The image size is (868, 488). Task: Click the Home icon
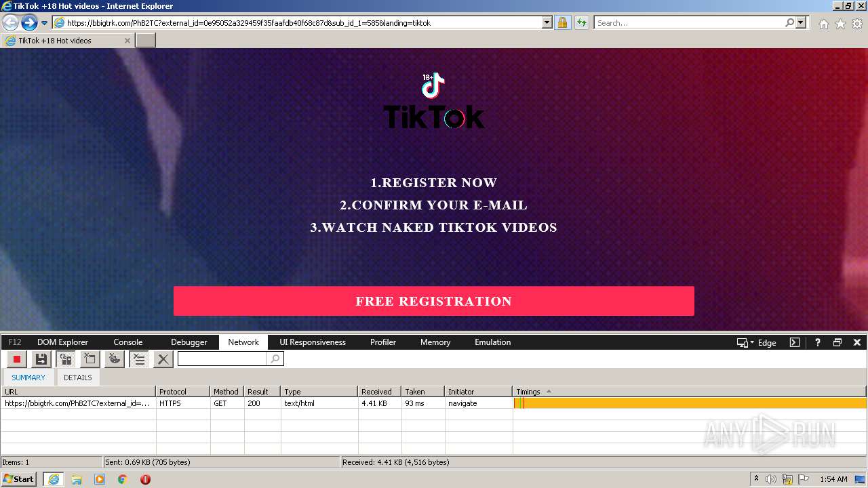click(x=823, y=24)
